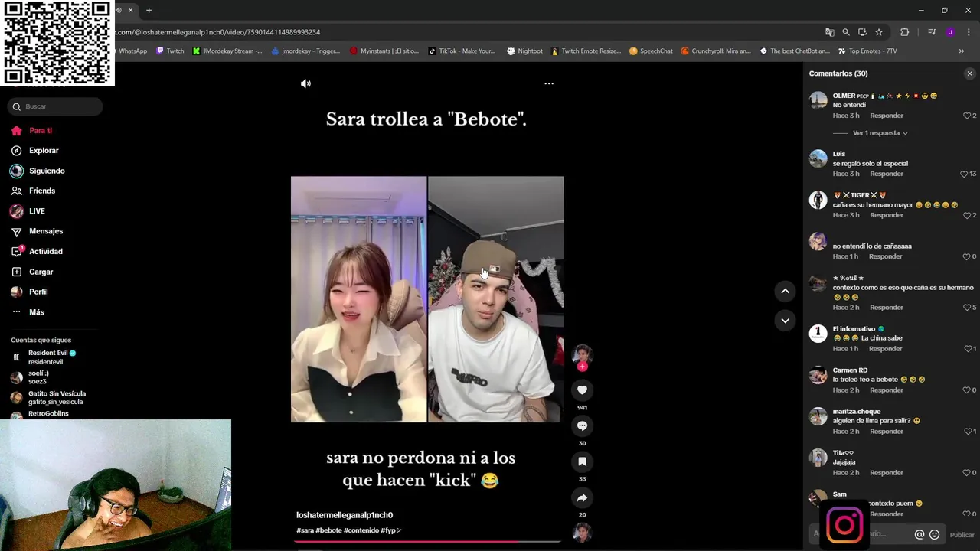This screenshot has height=551, width=980.
Task: Click the Buscar search field
Action: point(55,106)
